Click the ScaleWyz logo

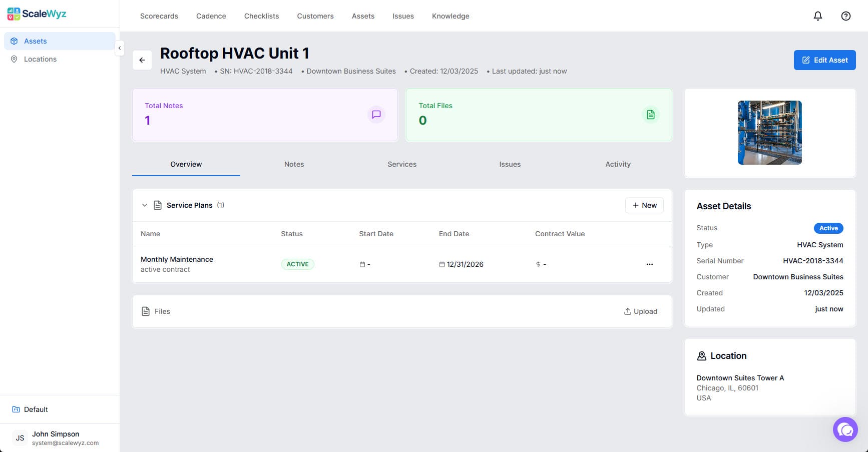tap(37, 14)
